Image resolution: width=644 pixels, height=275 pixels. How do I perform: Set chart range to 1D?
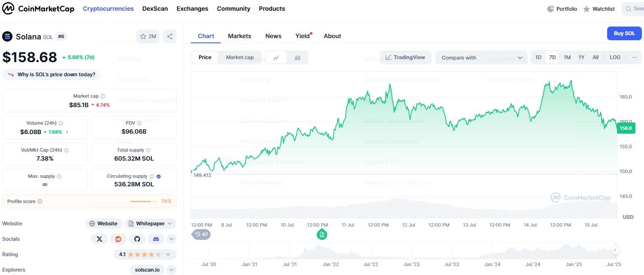point(538,57)
